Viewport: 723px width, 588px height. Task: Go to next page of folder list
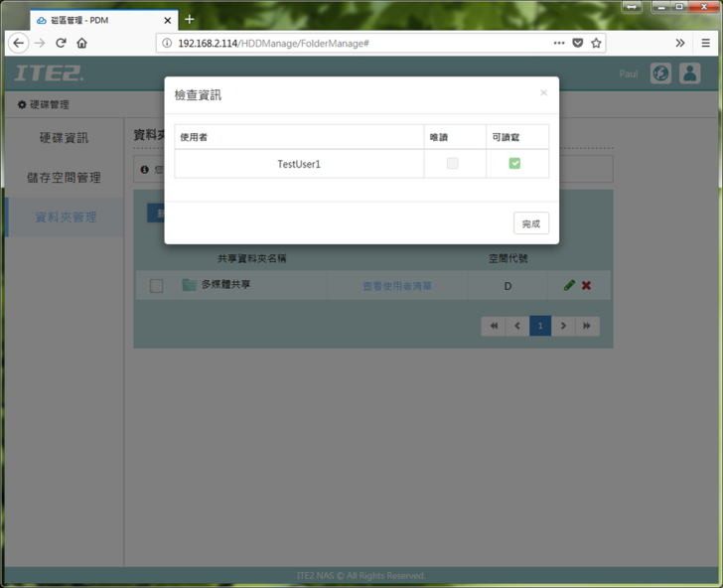click(563, 326)
